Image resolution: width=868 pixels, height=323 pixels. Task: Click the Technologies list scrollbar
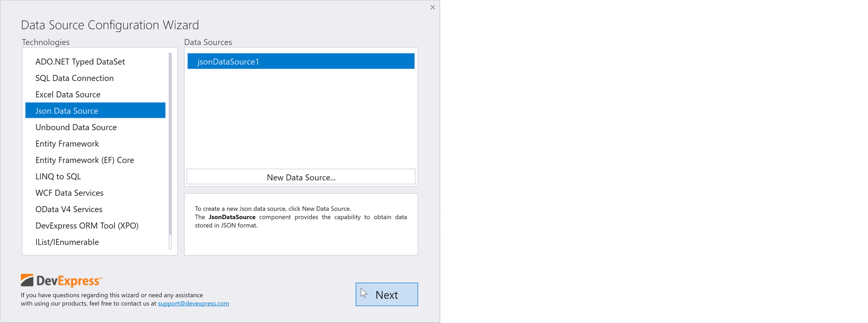(171, 146)
